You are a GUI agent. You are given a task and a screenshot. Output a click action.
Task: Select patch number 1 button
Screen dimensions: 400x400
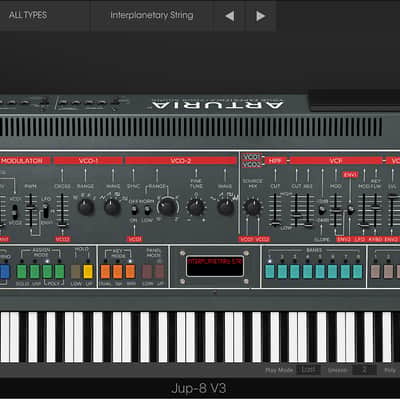pos(375,272)
